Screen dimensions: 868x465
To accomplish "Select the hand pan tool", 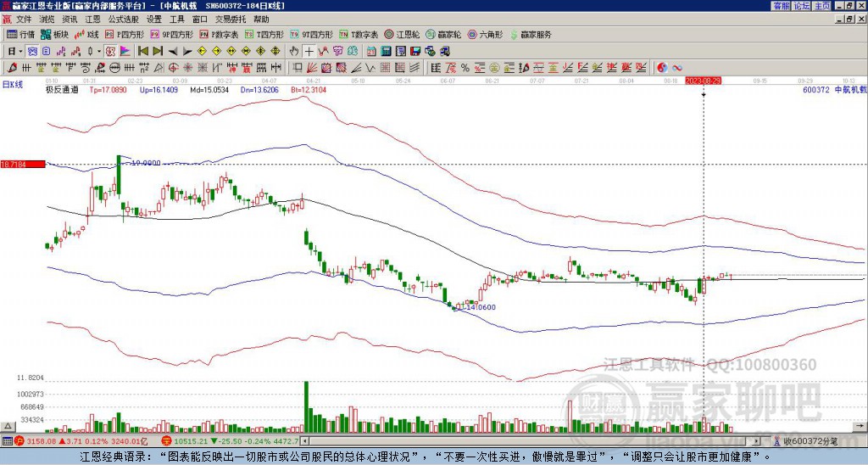I will (294, 52).
